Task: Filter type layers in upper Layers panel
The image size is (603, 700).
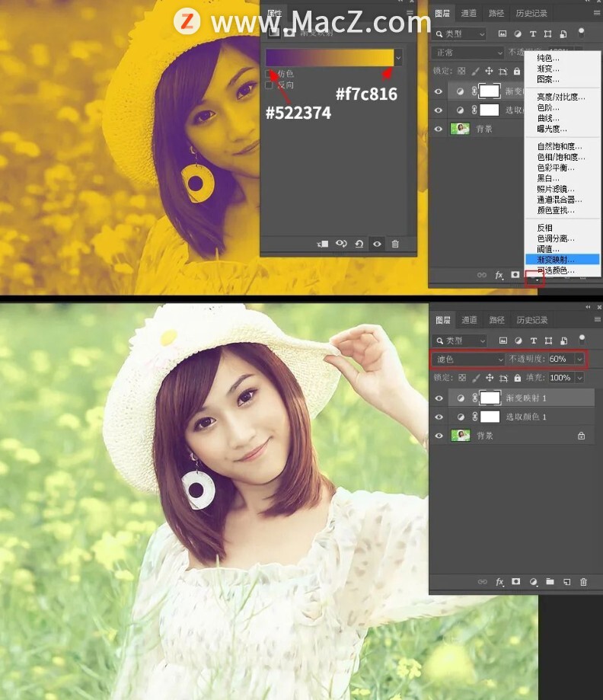Action: (x=532, y=34)
